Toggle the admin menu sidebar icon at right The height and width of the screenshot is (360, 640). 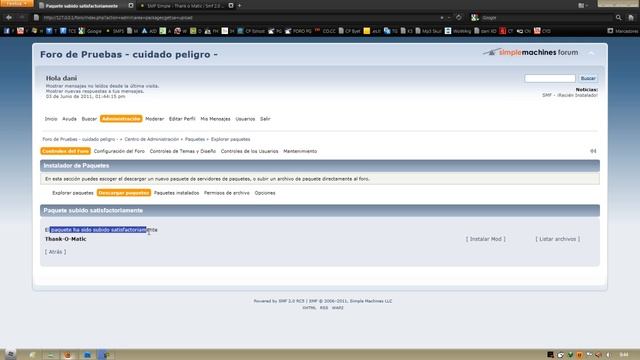(593, 151)
